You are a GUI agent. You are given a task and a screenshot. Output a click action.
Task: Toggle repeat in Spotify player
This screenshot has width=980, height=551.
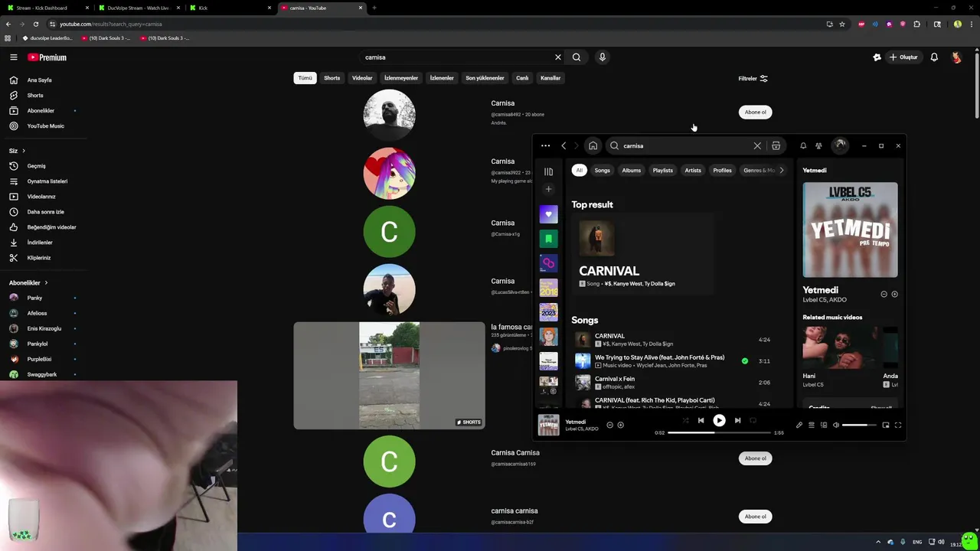click(x=753, y=420)
